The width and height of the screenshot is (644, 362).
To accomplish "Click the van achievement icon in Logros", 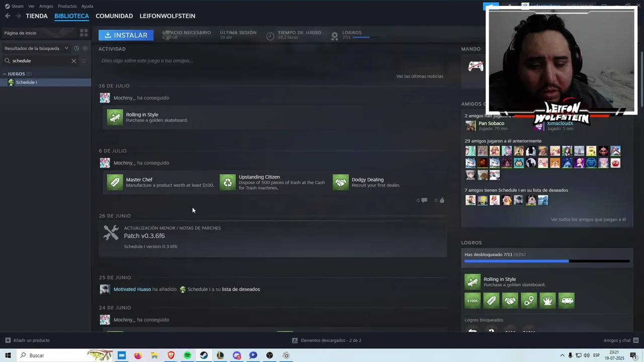I will pyautogui.click(x=567, y=301).
